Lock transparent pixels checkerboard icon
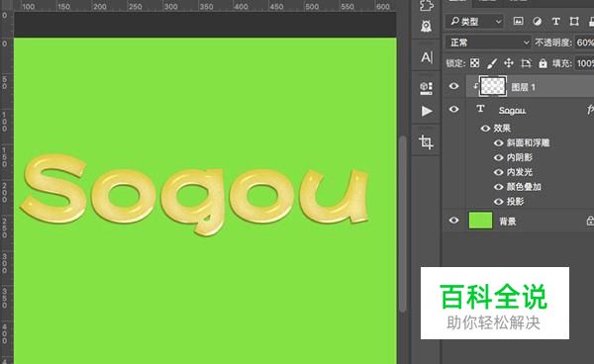 [474, 63]
